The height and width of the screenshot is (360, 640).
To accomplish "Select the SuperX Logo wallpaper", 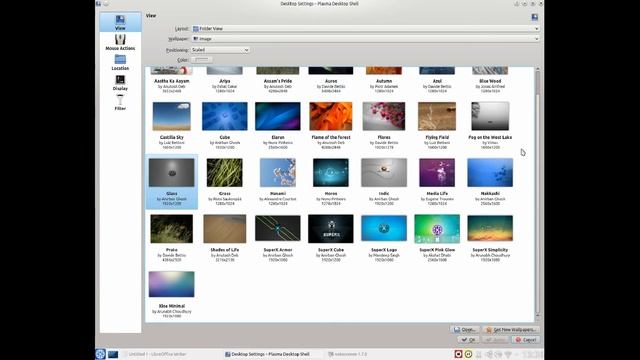I will coord(384,238).
